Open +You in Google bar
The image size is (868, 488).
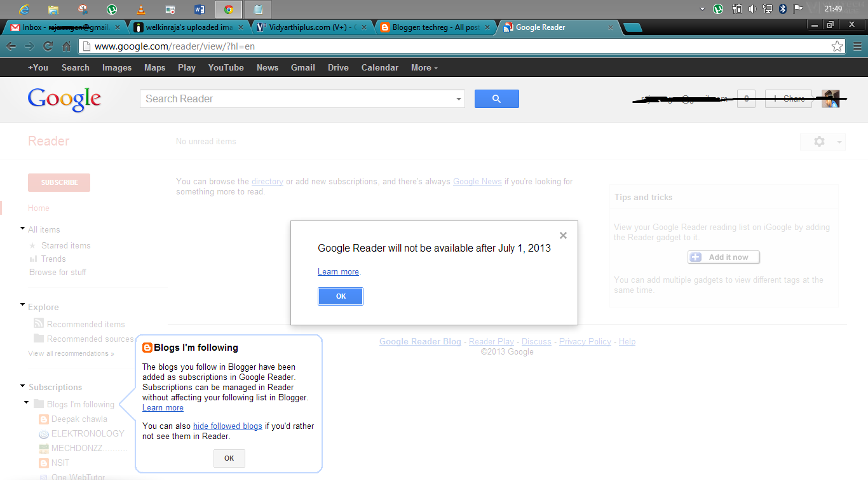(x=38, y=67)
